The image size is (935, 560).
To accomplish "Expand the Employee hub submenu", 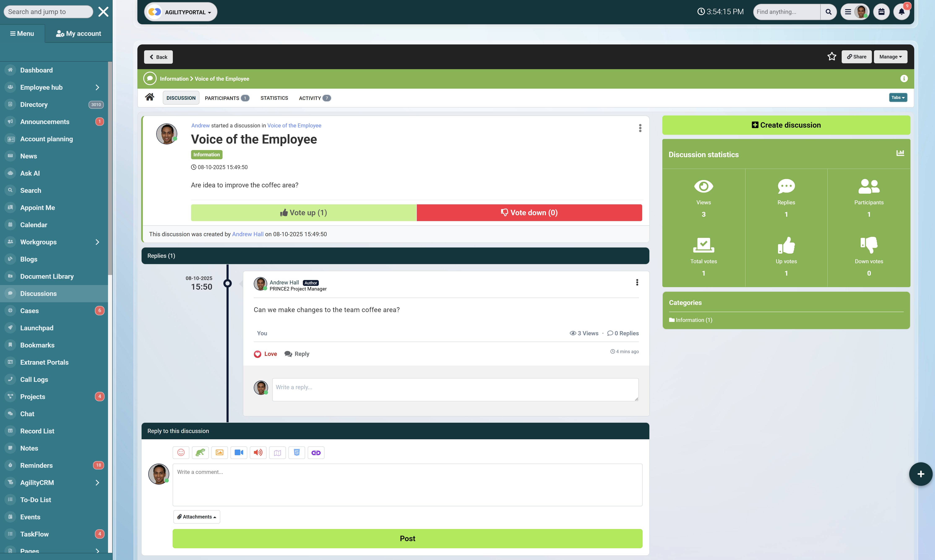I will tap(97, 87).
